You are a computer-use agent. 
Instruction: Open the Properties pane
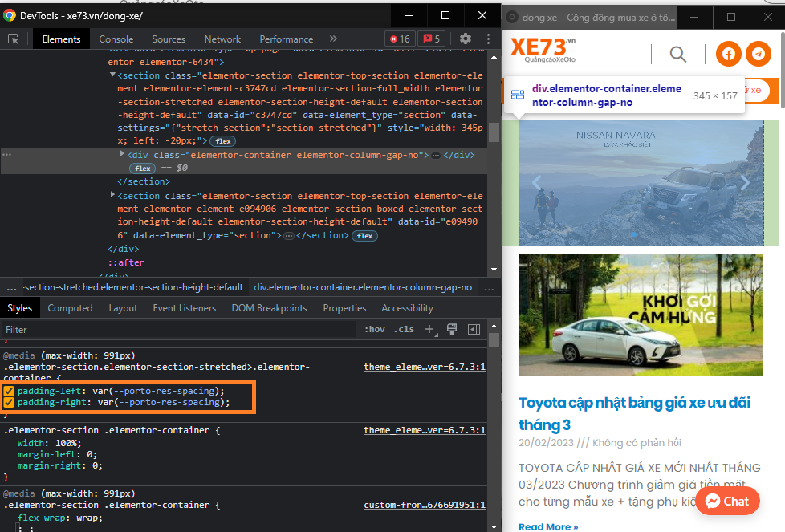pyautogui.click(x=344, y=308)
